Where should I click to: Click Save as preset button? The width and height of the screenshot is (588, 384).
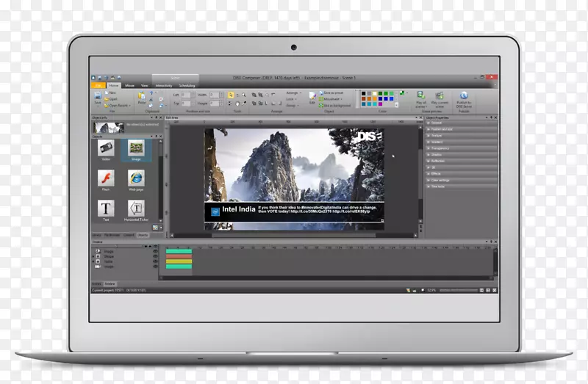tap(331, 93)
